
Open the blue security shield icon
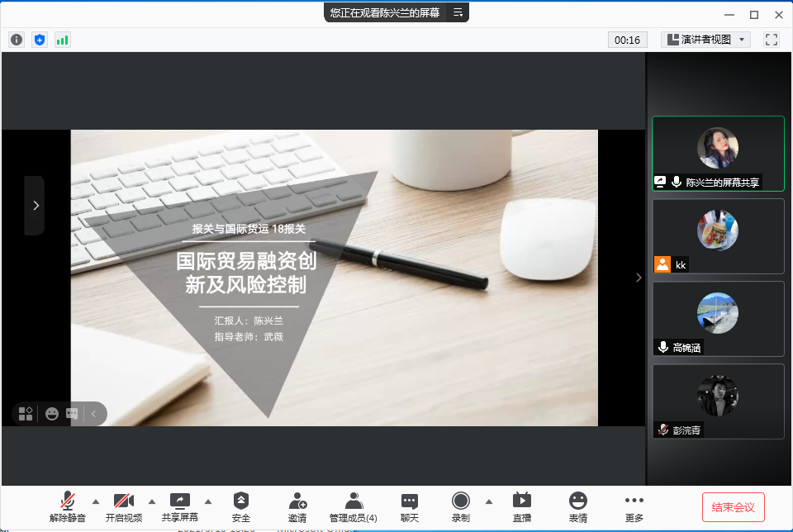point(40,40)
